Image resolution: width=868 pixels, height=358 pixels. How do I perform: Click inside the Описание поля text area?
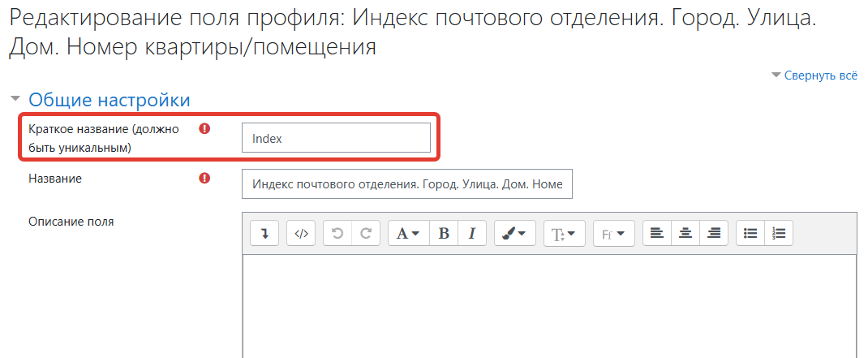[x=549, y=306]
